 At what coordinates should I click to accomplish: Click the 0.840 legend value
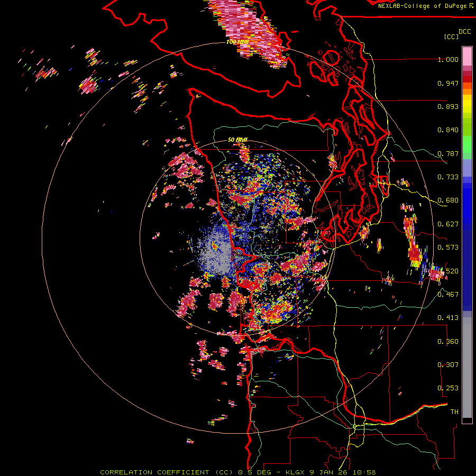pyautogui.click(x=448, y=130)
